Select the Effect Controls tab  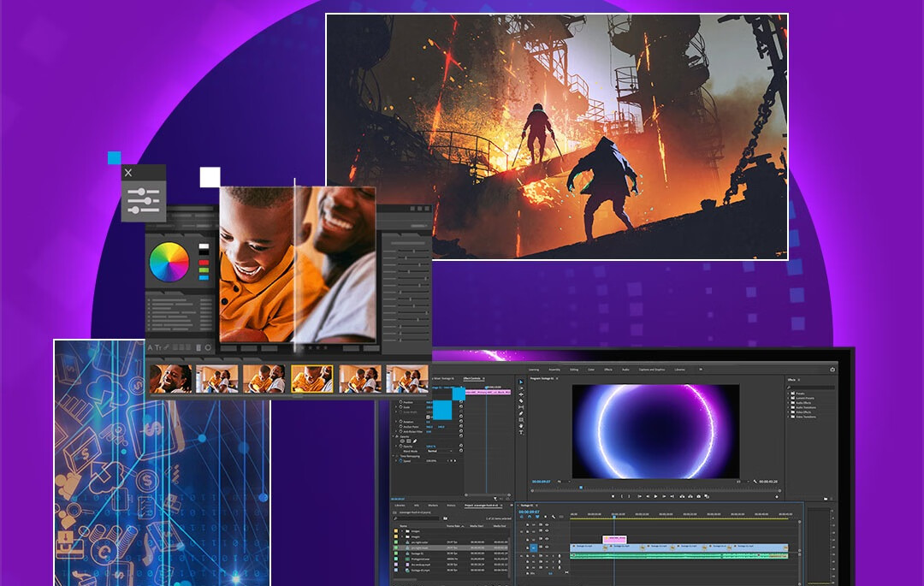tap(472, 379)
